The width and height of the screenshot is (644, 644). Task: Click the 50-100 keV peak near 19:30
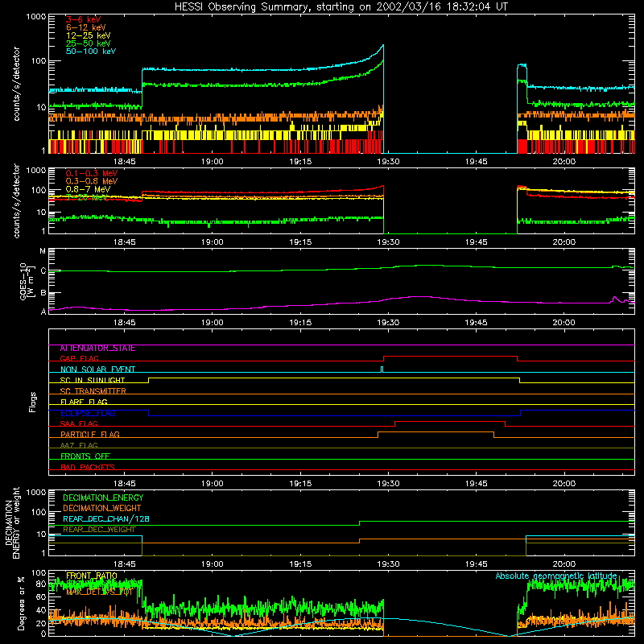tap(383, 46)
